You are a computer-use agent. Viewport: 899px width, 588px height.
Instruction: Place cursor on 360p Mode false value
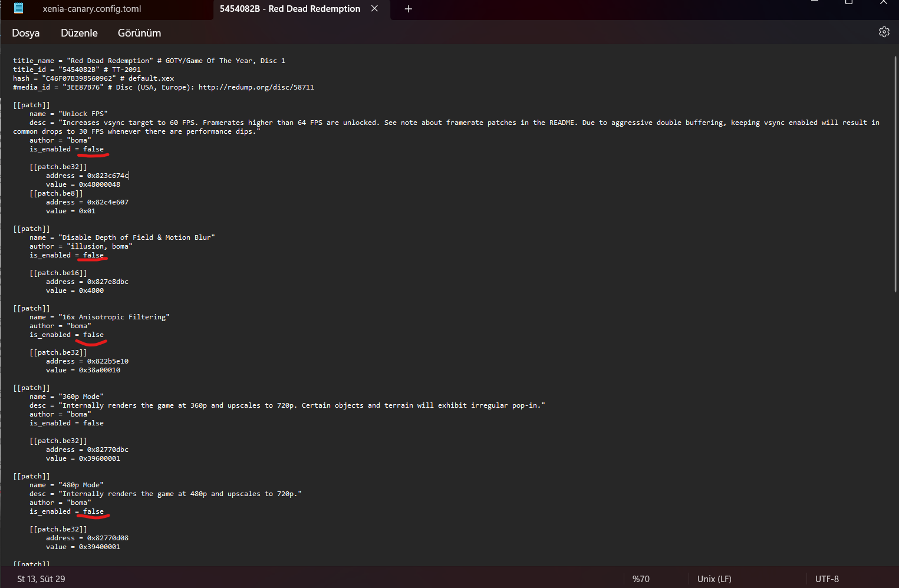[x=93, y=423]
